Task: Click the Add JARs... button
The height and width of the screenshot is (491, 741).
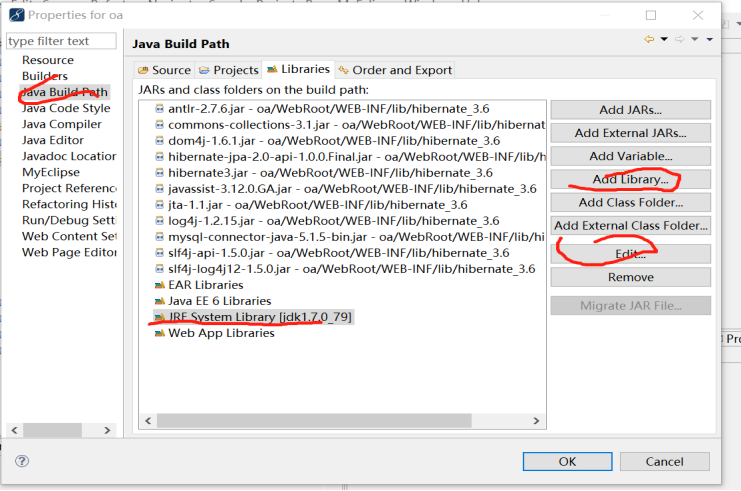Action: coord(630,110)
